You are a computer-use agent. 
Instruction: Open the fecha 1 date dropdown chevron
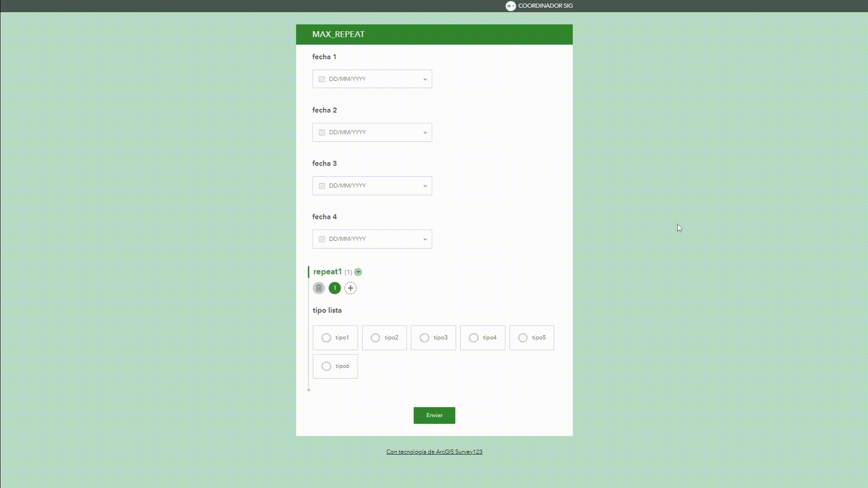[x=425, y=79]
